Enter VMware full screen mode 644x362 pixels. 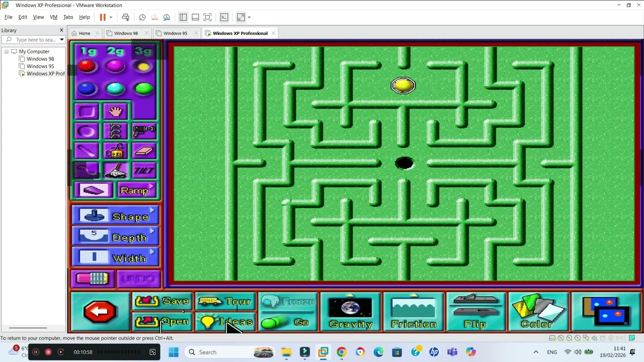point(207,17)
